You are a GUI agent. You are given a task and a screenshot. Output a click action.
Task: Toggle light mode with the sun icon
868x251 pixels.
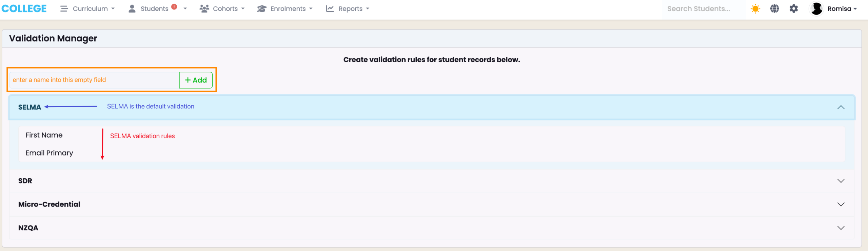pos(755,8)
